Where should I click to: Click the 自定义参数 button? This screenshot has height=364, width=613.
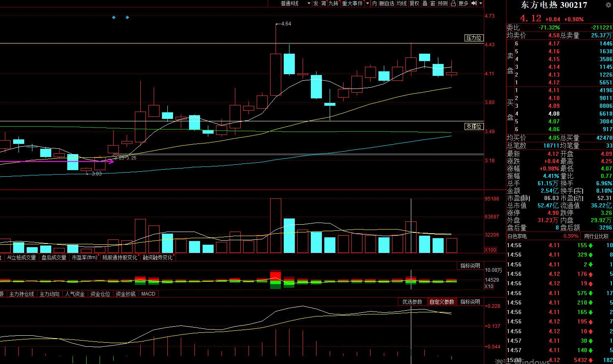(x=442, y=302)
